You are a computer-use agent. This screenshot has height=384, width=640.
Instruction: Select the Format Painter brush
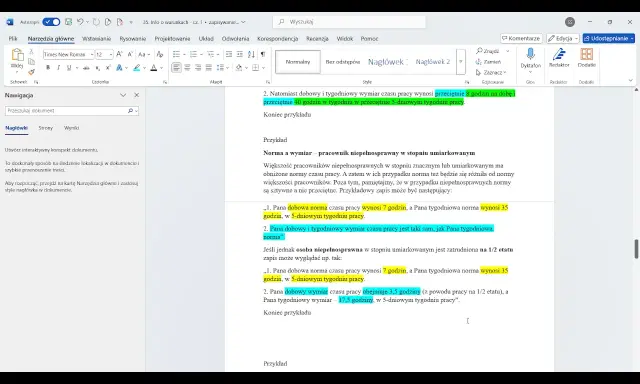click(x=31, y=72)
